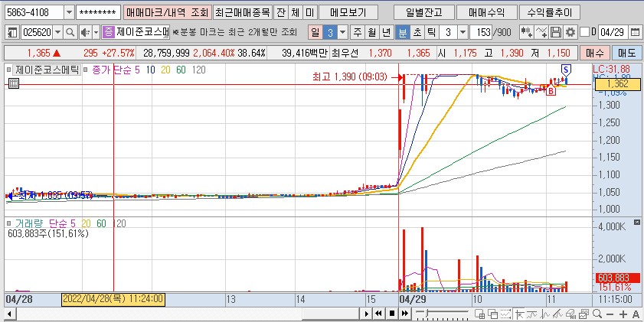
Task: Click the rewind double-arrow button
Action: (x=379, y=314)
